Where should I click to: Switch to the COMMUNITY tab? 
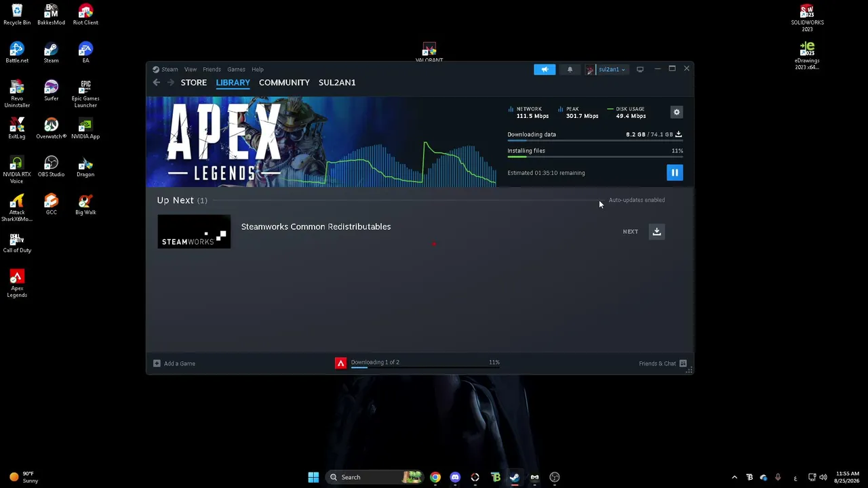[284, 83]
